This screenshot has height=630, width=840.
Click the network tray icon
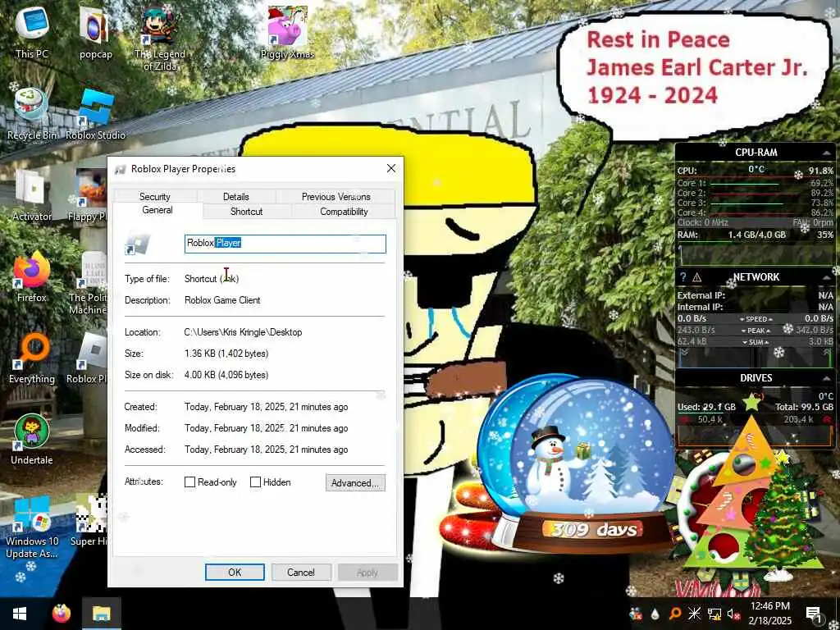pos(714,614)
